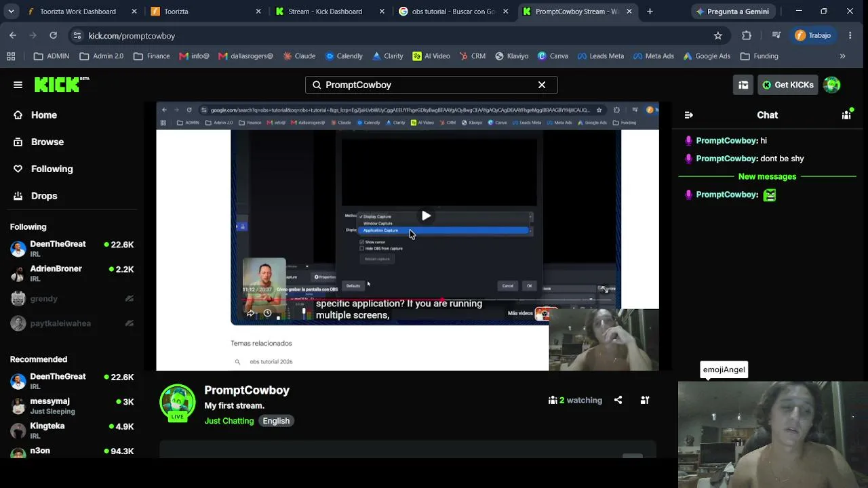Open the Chrome extensions menu
The width and height of the screenshot is (868, 488).
click(747, 35)
